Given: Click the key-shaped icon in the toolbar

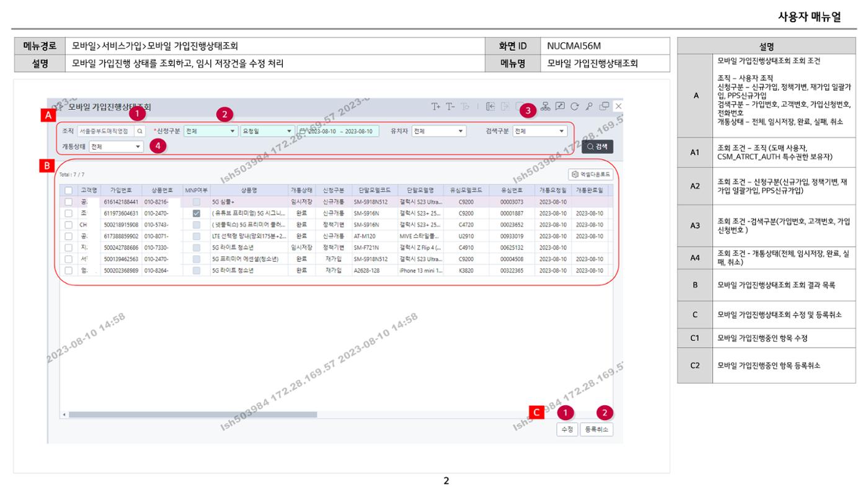Looking at the screenshot, I should coord(589,107).
